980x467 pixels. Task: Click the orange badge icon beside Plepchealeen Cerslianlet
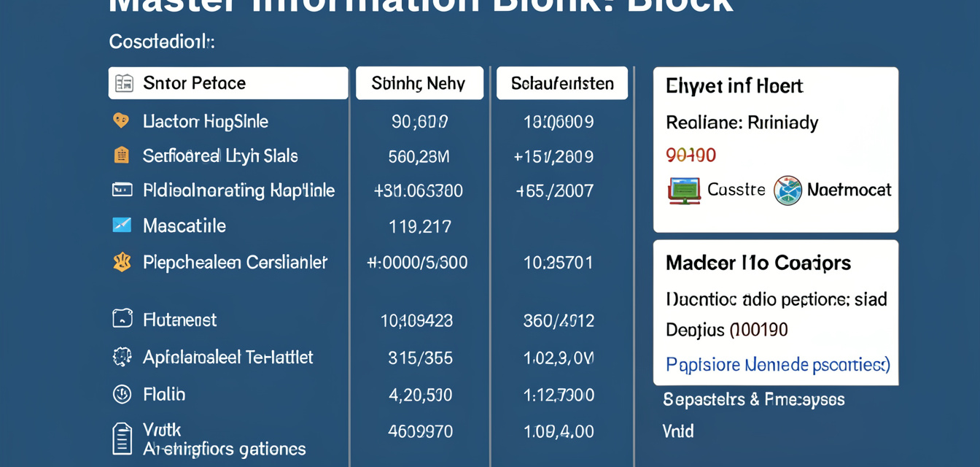(x=122, y=262)
